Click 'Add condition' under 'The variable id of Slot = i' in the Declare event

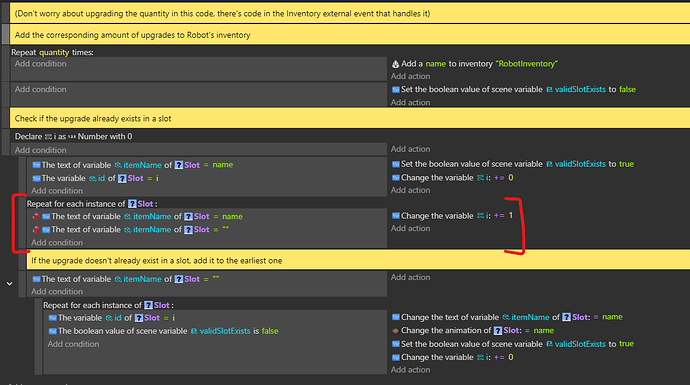pos(57,191)
